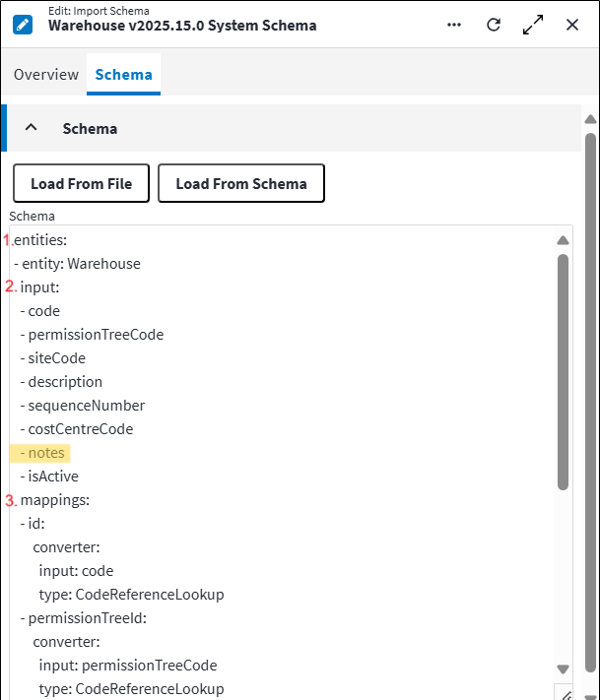600x700 pixels.
Task: Click the outer panel scrollbar up arrow
Action: (x=590, y=119)
